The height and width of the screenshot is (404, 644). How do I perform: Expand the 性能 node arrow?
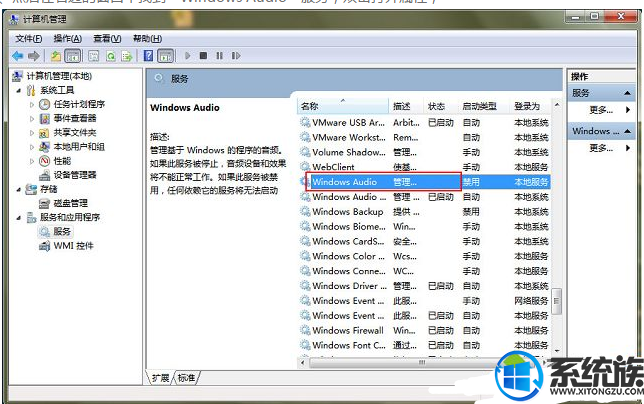[32, 161]
